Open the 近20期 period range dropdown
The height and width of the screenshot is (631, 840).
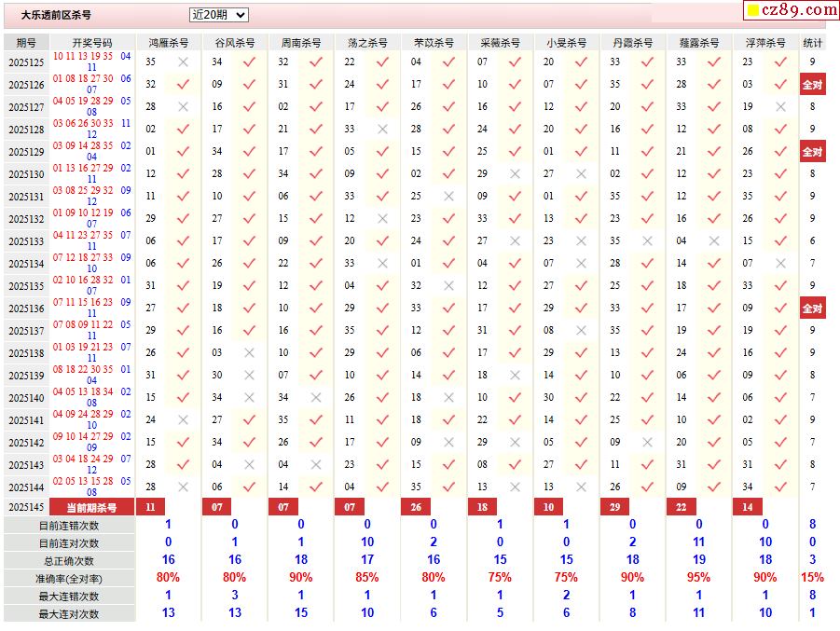(218, 15)
